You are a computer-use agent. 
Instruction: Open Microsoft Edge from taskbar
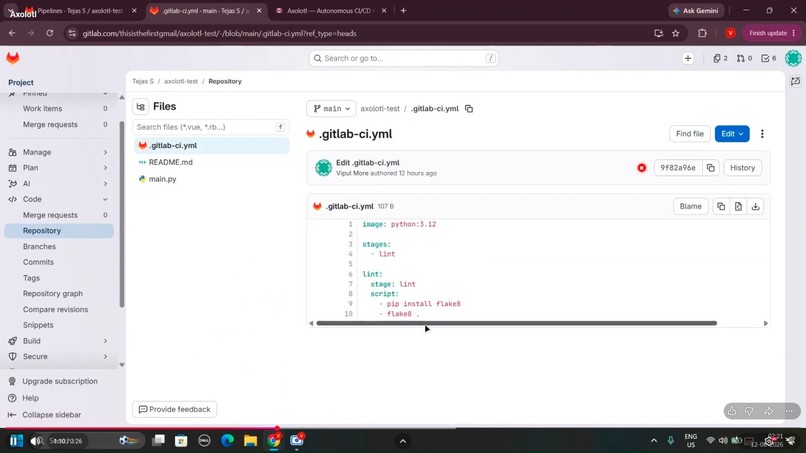[227, 441]
